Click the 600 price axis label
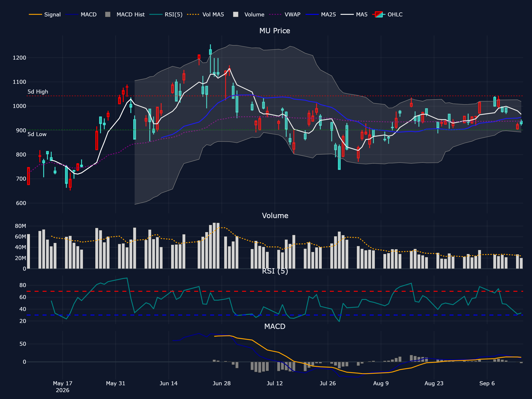This screenshot has height=399, width=532. tap(21, 203)
